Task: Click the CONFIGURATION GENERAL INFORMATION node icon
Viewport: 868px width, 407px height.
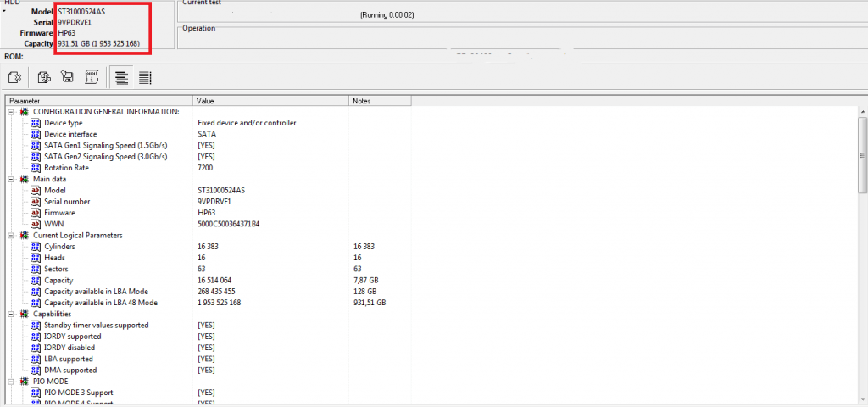Action: click(x=25, y=112)
